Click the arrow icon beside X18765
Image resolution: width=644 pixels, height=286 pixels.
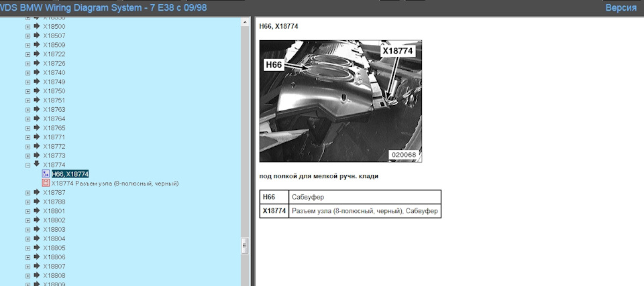pos(36,128)
